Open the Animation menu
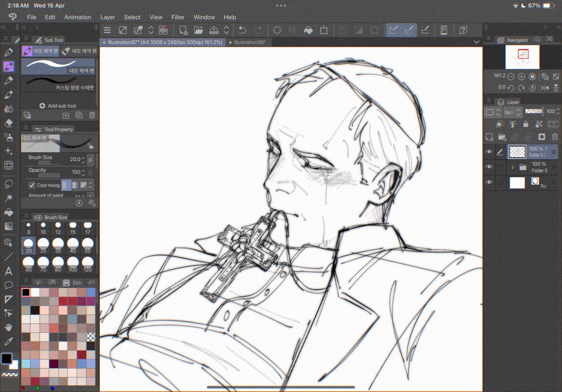This screenshot has width=562, height=392. [x=78, y=17]
